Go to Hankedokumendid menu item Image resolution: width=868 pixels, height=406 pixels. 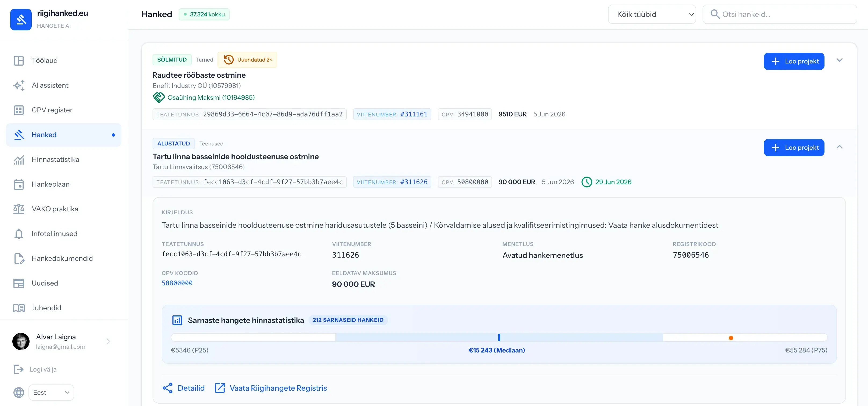coord(64,259)
